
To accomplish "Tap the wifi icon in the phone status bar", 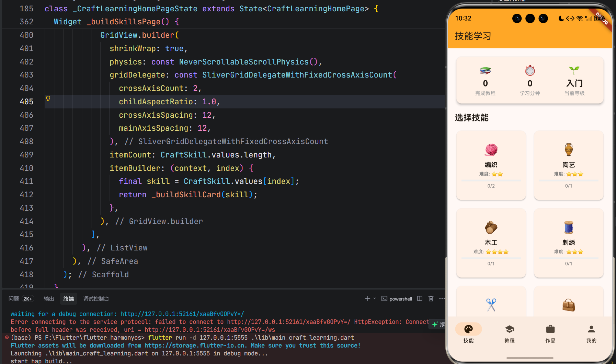I will tap(580, 18).
